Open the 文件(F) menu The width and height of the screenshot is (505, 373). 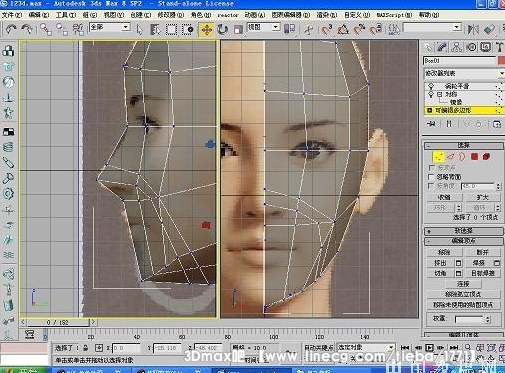(12, 15)
